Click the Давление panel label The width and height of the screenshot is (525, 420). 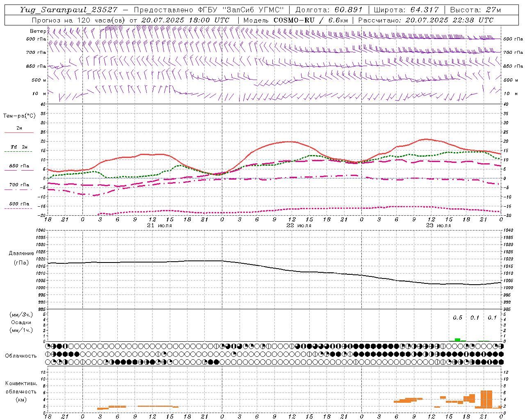click(21, 253)
